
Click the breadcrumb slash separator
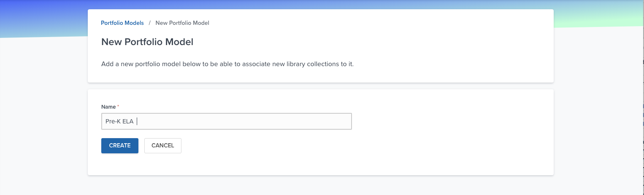coord(149,23)
